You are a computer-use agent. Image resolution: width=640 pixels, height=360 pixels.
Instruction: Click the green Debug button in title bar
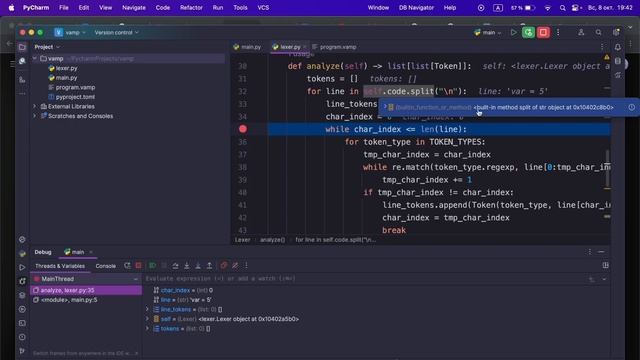(528, 32)
